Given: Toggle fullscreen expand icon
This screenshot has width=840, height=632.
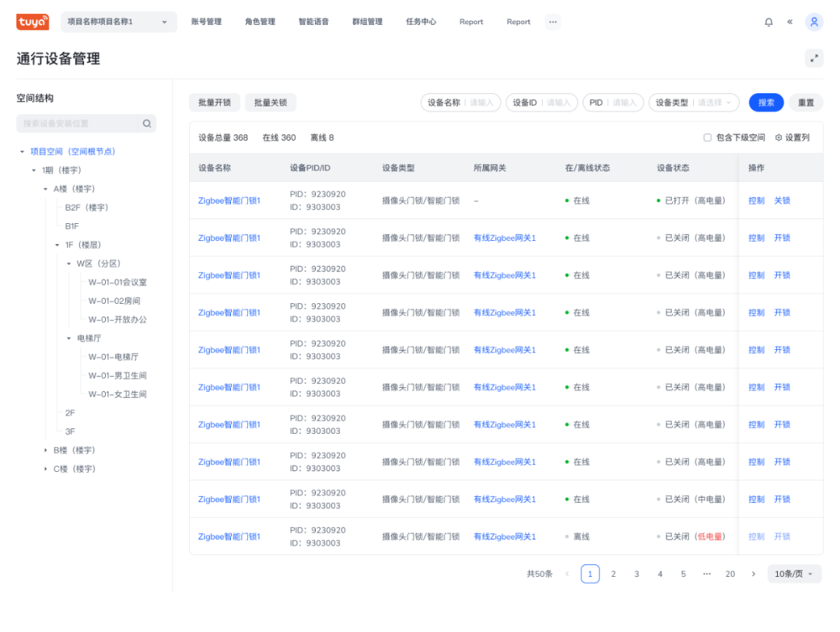Looking at the screenshot, I should (x=814, y=58).
